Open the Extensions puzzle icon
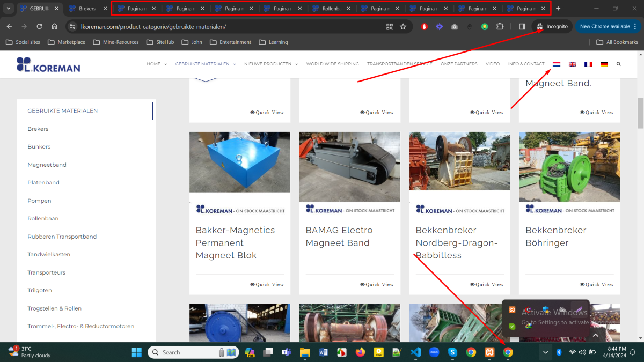The image size is (644, 362). [500, 26]
